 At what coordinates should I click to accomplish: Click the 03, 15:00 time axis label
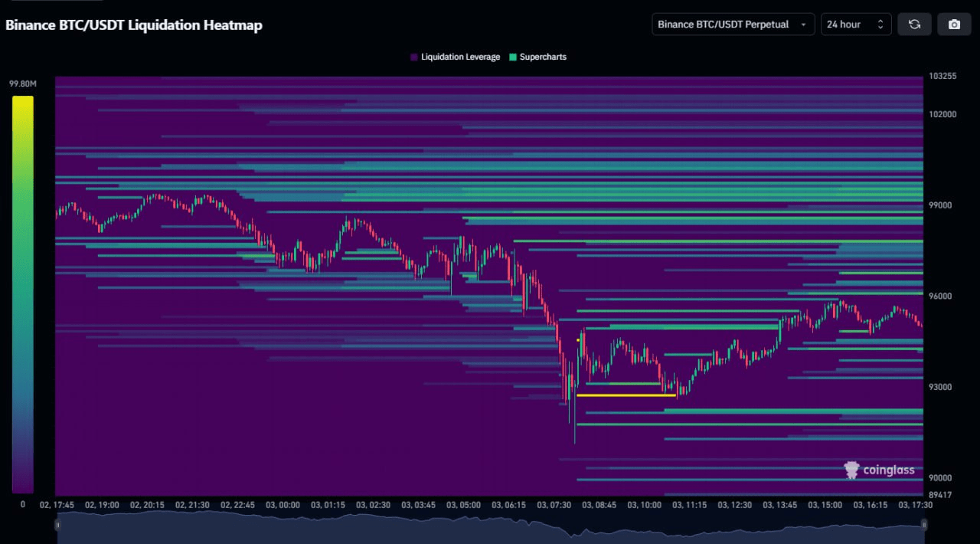pyautogui.click(x=824, y=506)
